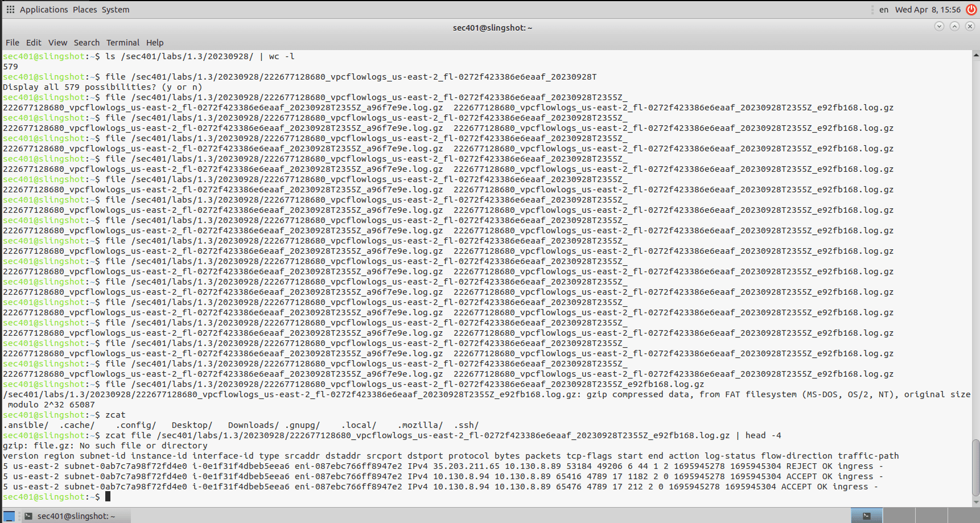The width and height of the screenshot is (980, 523).
Task: Switch to the rightmost workspace
Action: (x=963, y=516)
